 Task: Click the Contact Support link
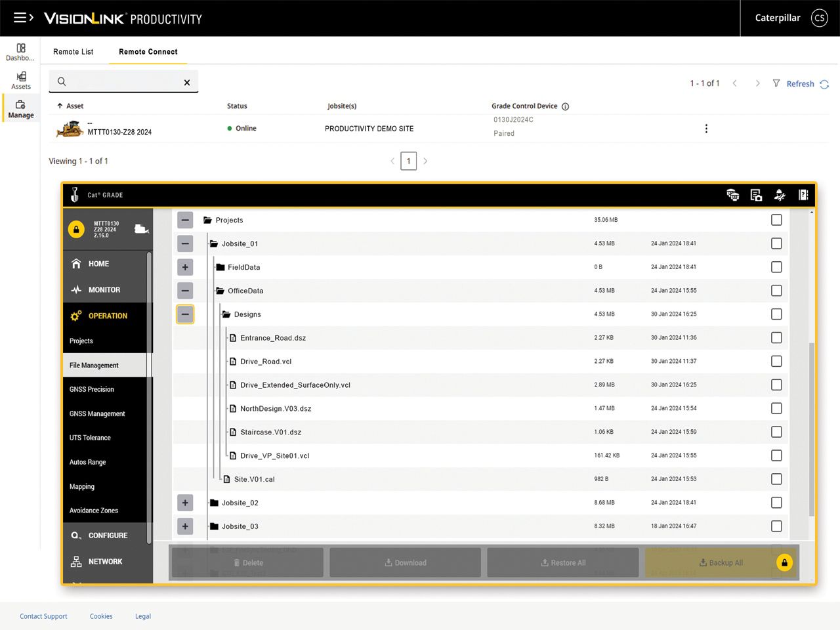[43, 616]
